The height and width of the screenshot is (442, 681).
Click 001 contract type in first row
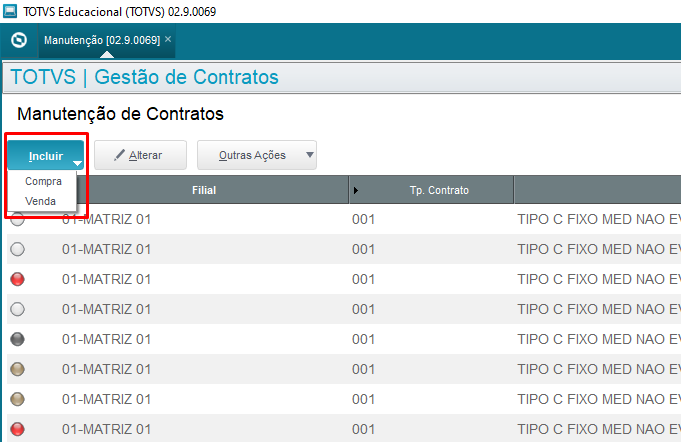coord(364,219)
